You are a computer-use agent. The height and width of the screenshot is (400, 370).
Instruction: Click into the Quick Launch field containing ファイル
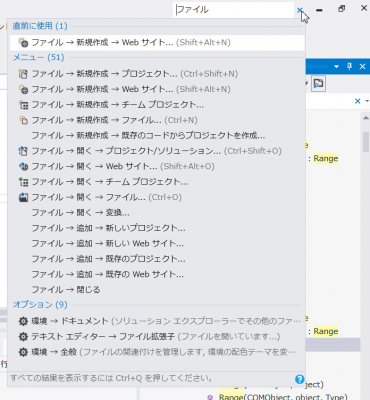pyautogui.click(x=233, y=10)
